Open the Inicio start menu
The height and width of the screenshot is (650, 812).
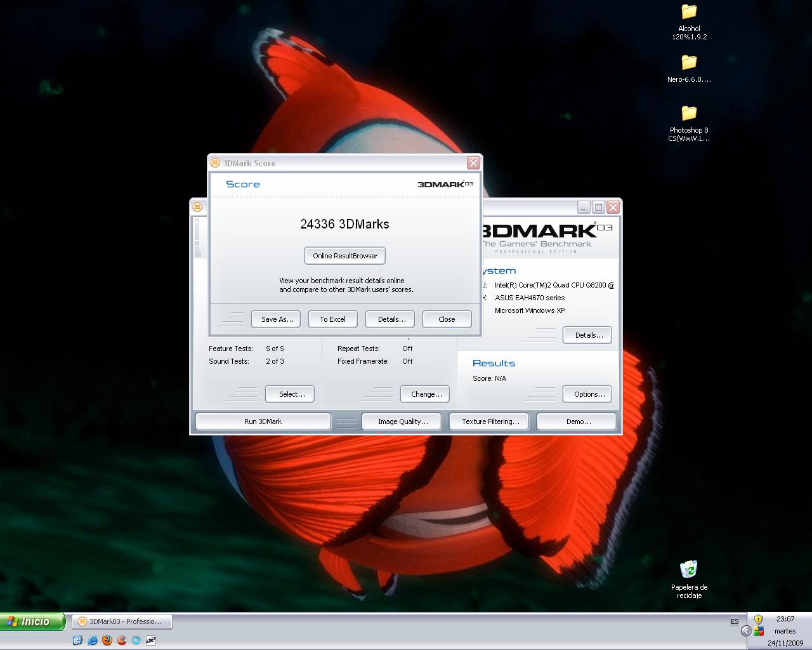click(32, 621)
